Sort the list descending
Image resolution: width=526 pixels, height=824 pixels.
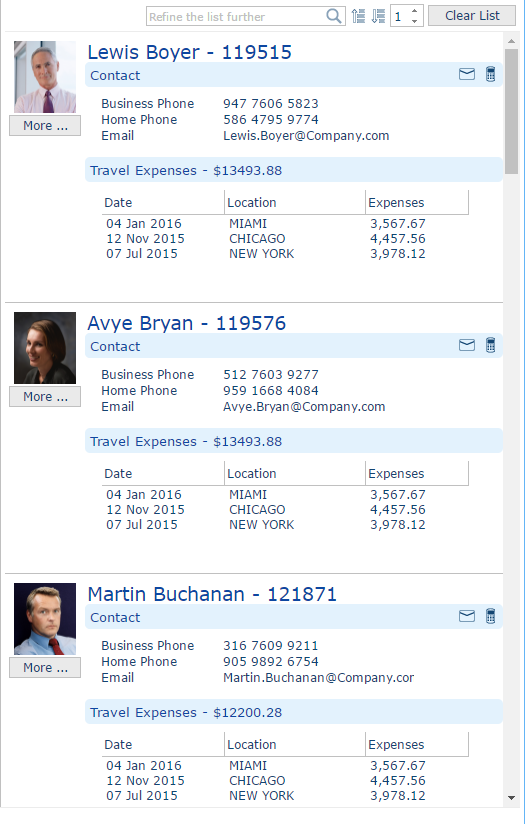pos(378,16)
